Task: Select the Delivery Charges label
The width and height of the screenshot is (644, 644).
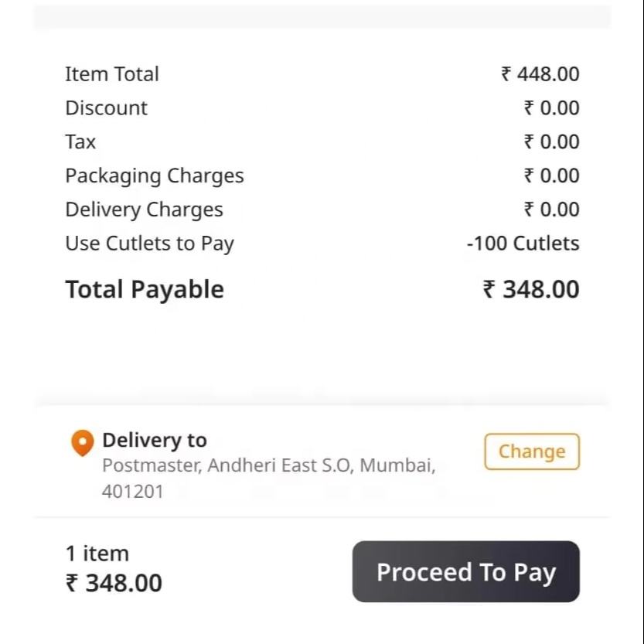Action: 144,210
